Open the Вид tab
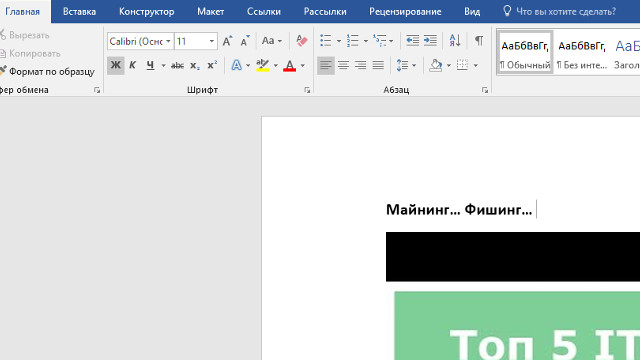The height and width of the screenshot is (360, 640). coord(472,11)
